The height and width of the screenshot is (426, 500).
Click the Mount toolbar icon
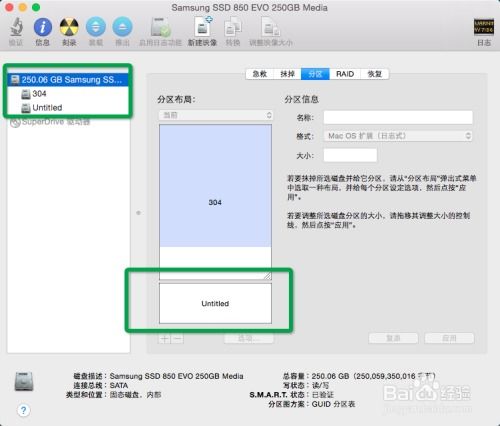pos(96,27)
